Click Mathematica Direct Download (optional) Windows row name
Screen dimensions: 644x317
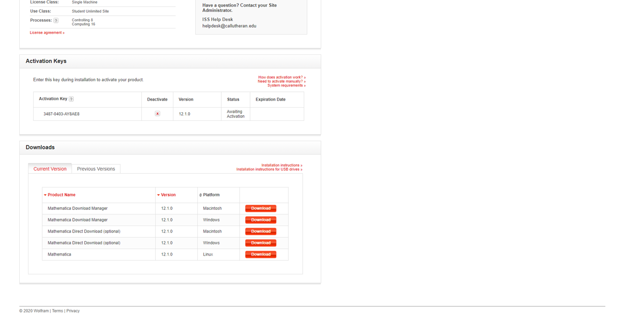click(x=84, y=243)
